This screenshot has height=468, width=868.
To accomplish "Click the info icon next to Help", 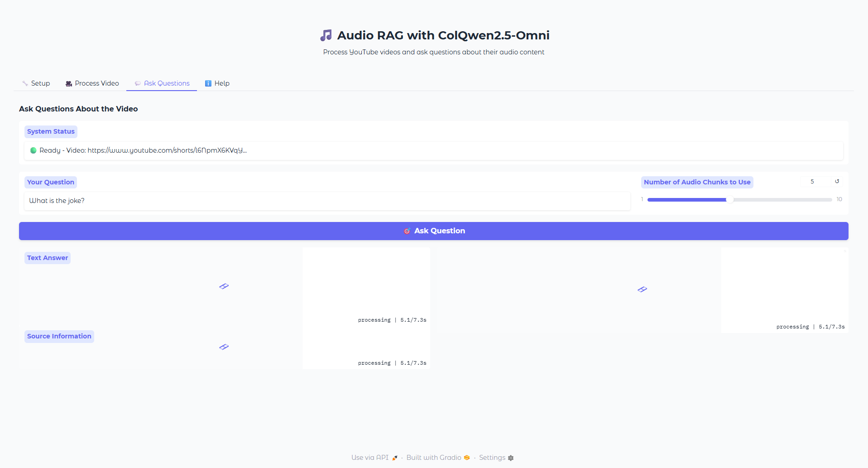I will [x=208, y=83].
